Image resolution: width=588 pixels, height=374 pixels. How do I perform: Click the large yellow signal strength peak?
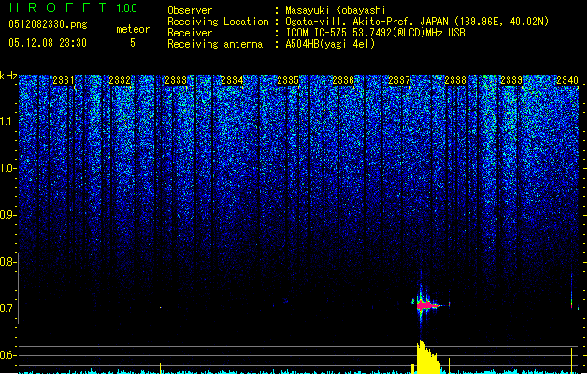click(428, 357)
